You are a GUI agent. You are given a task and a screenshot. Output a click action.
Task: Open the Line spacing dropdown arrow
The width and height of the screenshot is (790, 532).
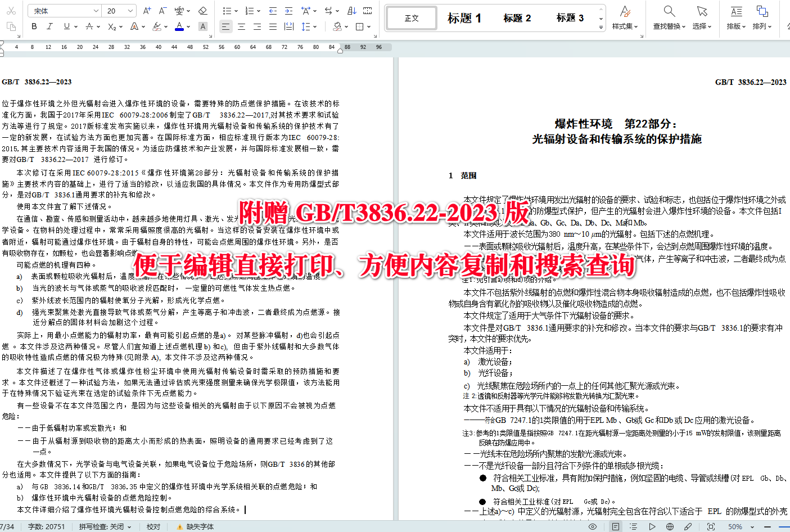[315, 26]
